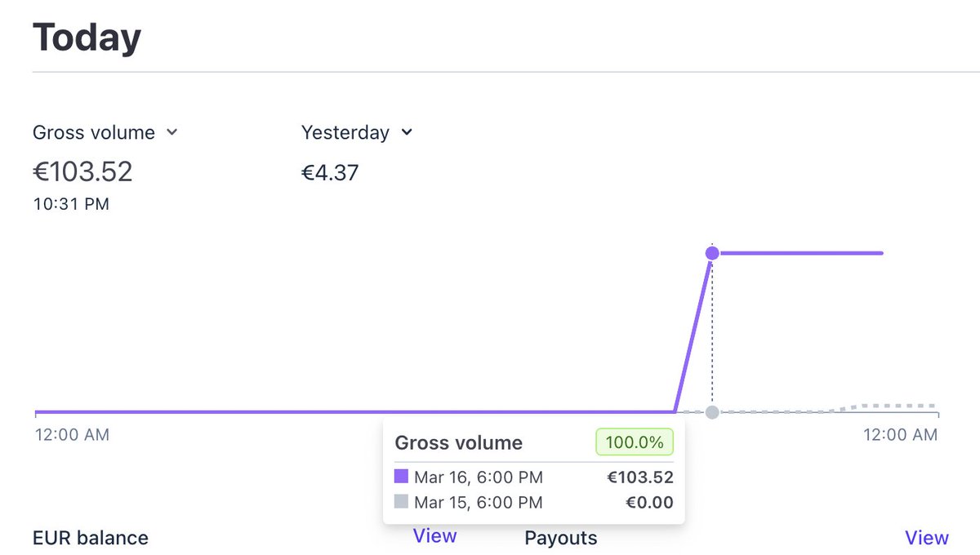The image size is (980, 555).
Task: Click the EUR balance label
Action: click(91, 538)
